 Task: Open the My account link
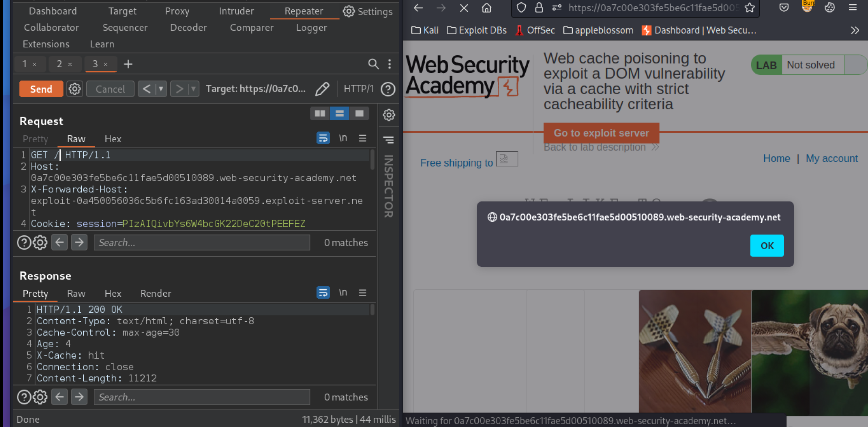point(831,158)
